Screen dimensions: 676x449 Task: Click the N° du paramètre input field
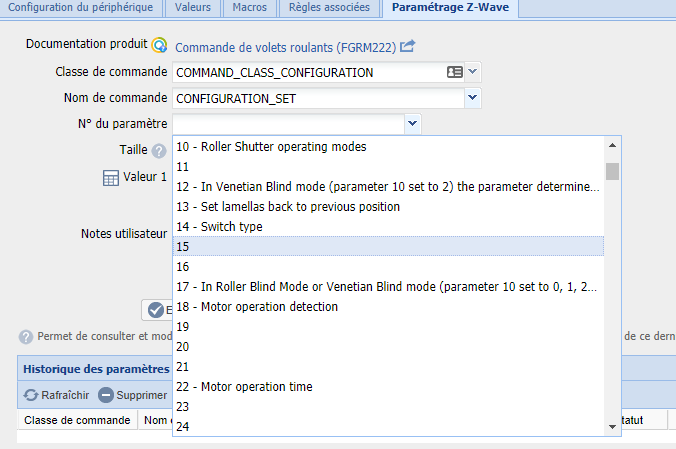288,124
